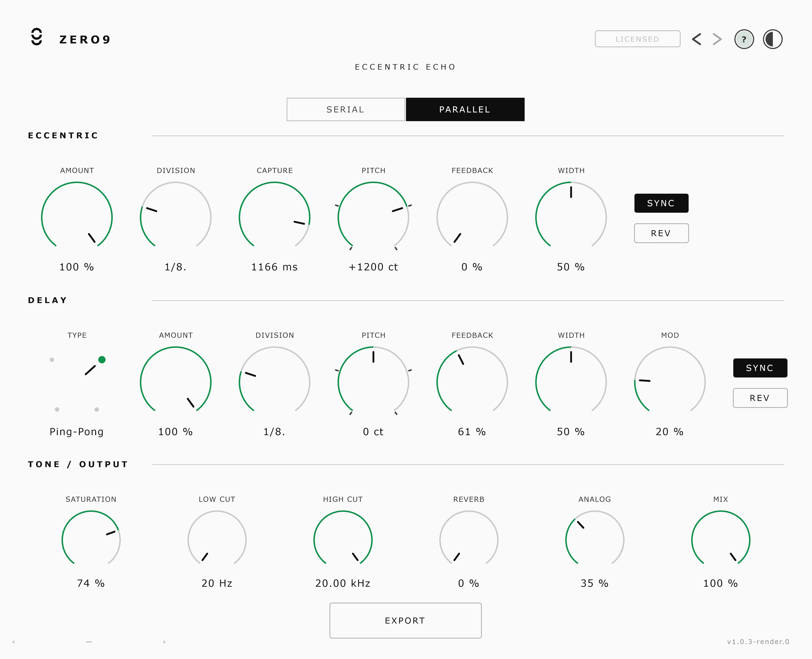
Task: Toggle SYNC in the Eccentric section
Action: pyautogui.click(x=661, y=203)
